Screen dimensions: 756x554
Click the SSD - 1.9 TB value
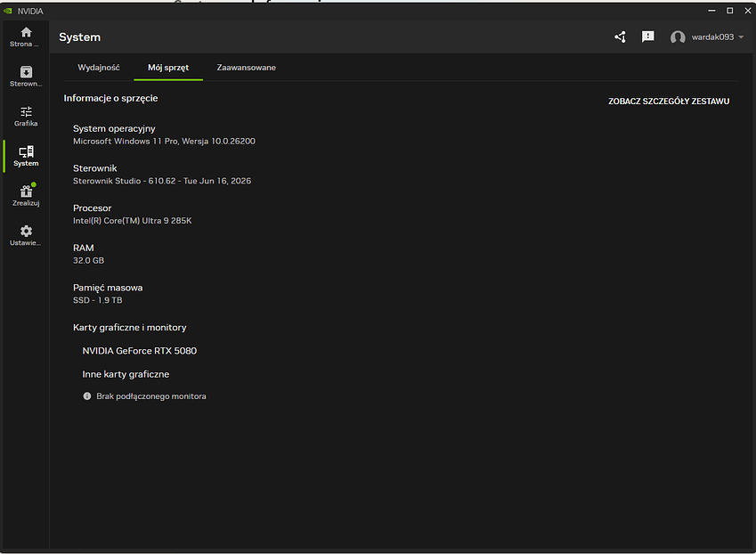(x=97, y=300)
